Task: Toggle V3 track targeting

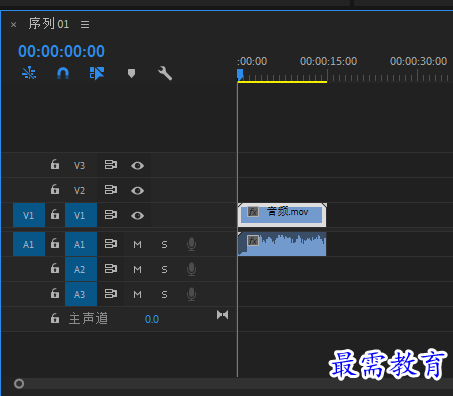Action: [x=79, y=165]
